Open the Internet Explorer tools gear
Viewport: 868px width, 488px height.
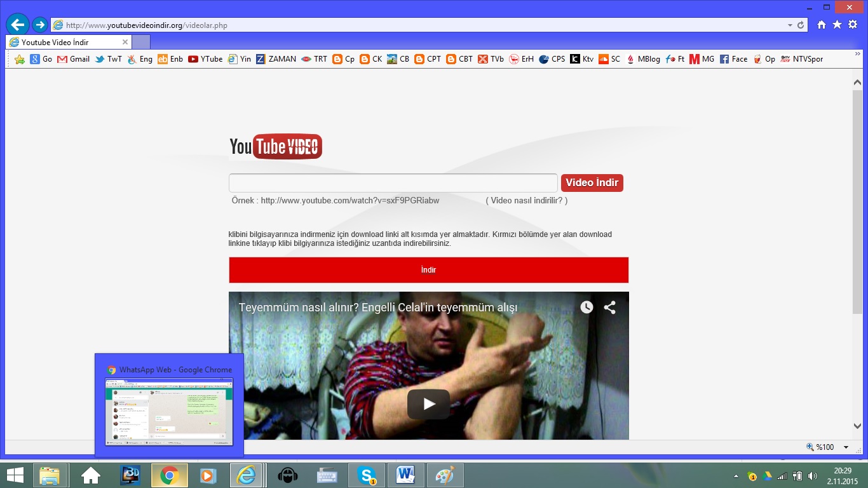click(853, 25)
